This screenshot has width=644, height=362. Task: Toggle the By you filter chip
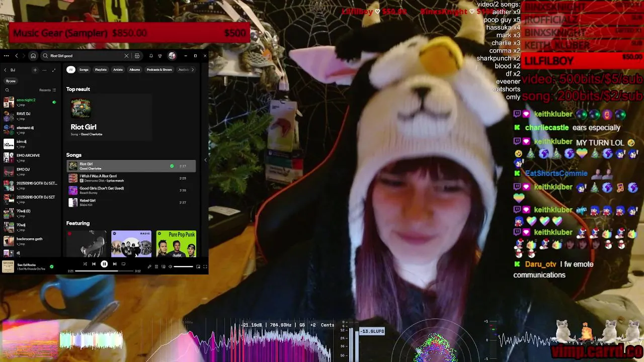(11, 81)
